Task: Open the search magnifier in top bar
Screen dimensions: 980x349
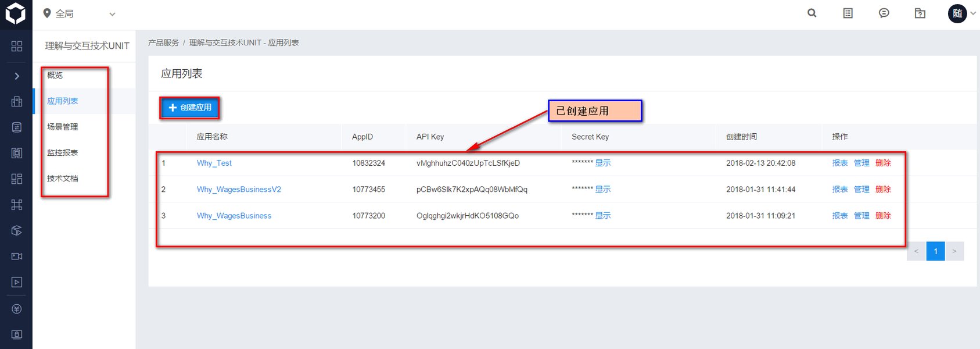Action: (x=812, y=13)
